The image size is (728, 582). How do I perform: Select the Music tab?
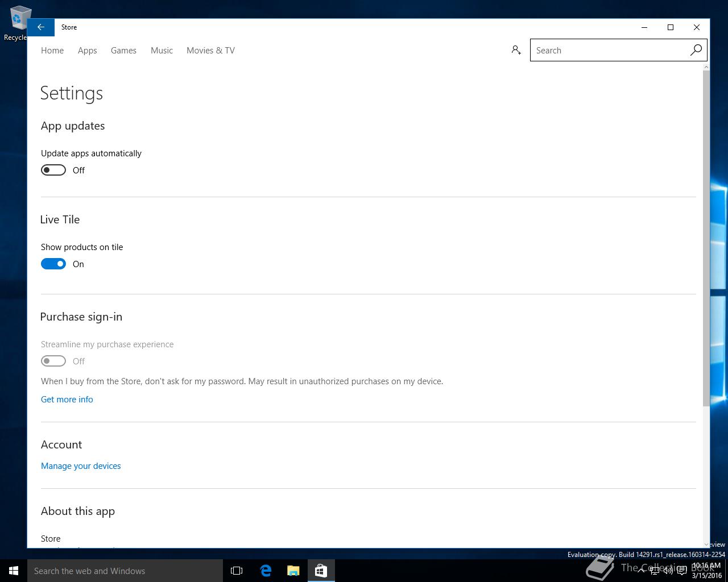click(x=162, y=50)
